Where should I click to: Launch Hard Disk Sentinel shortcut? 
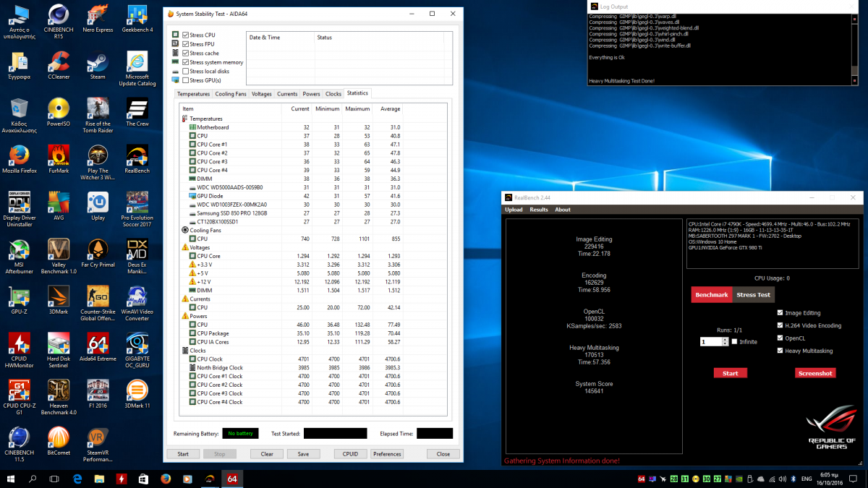(x=59, y=351)
